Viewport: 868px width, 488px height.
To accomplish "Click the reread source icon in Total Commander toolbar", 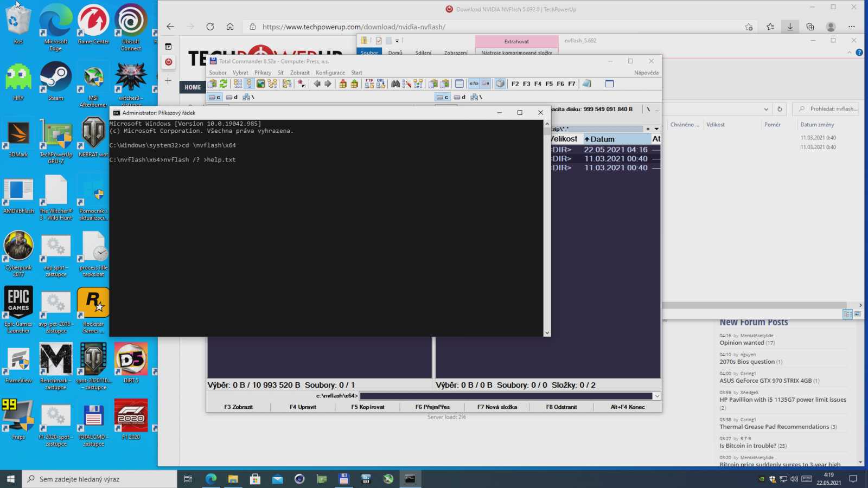I will tap(223, 84).
